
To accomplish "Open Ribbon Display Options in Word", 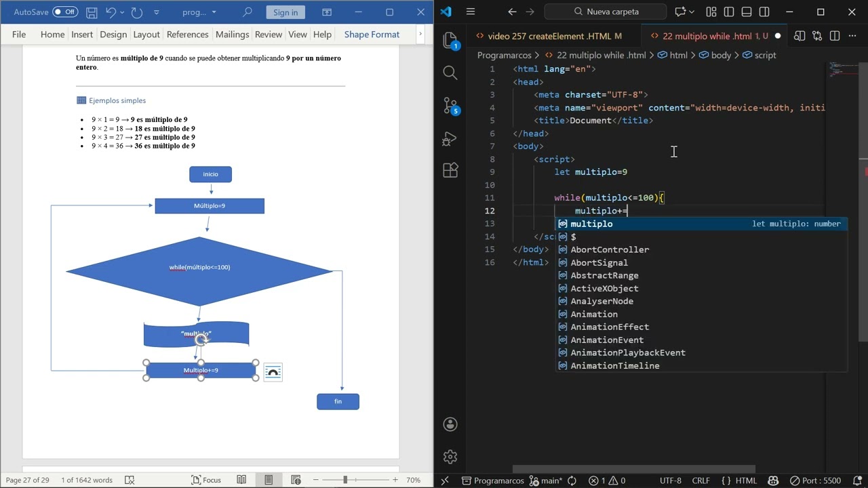I will click(x=326, y=12).
